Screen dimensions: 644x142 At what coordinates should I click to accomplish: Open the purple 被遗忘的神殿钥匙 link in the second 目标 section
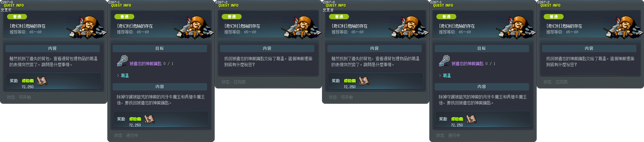[x=467, y=64]
